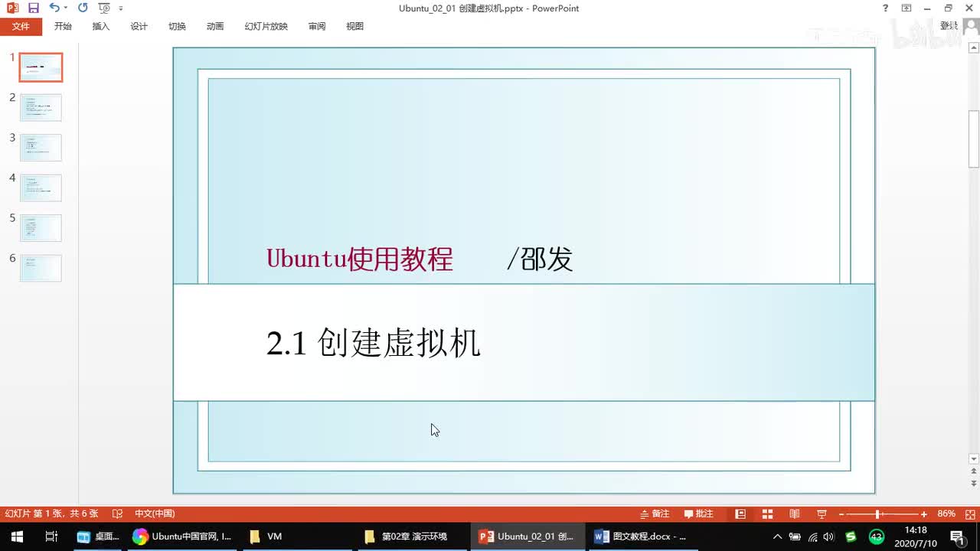This screenshot has height=551, width=980.
Task: Open the 审阅 (Review) ribbon tab
Action: point(317,26)
